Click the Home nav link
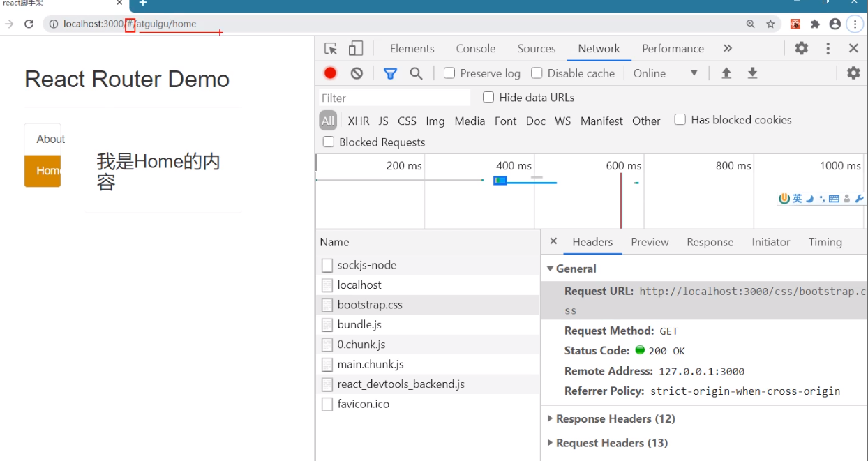This screenshot has height=461, width=868. point(43,171)
